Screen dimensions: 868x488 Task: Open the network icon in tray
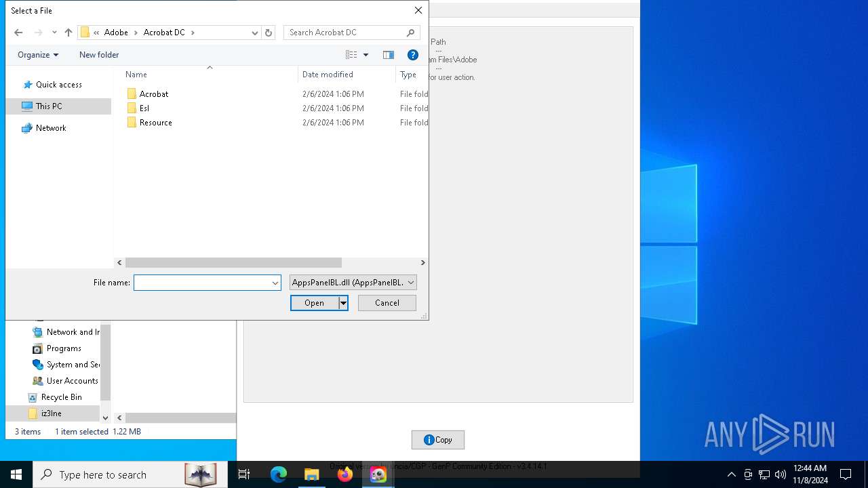[x=764, y=474]
